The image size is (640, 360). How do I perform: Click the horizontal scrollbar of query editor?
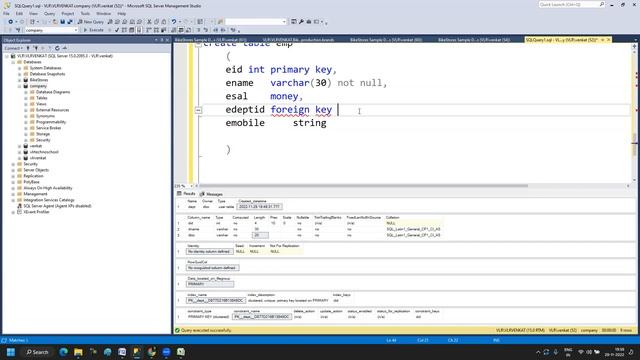363,186
